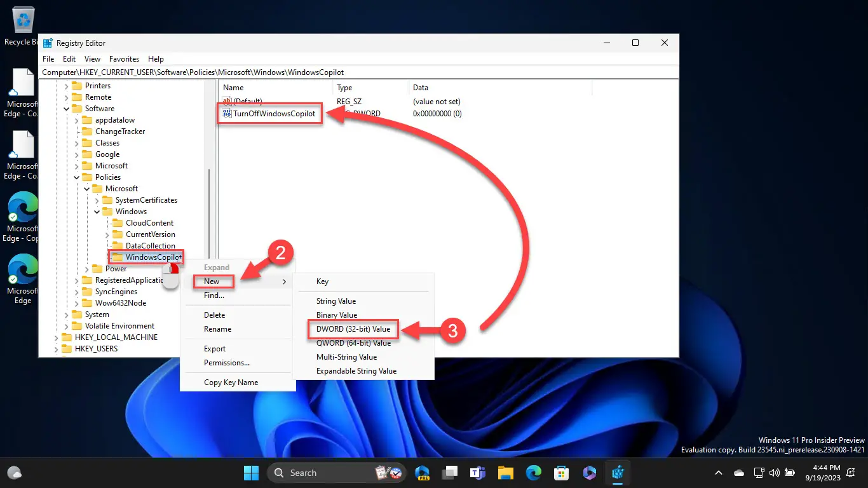Open the Favorites menu
868x488 pixels.
(124, 58)
